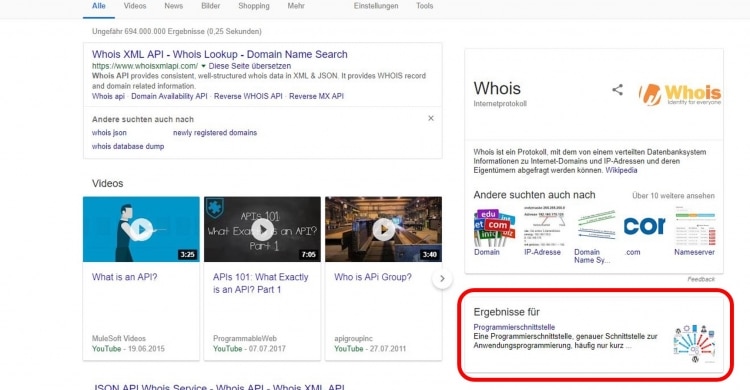Open the Who is APi Group? title

tap(373, 277)
